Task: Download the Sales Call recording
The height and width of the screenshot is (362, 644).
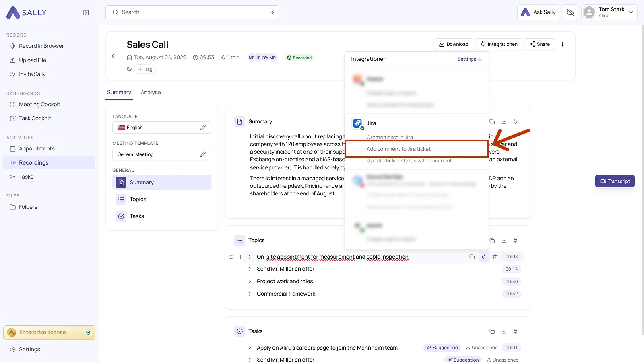Action: coord(454,44)
